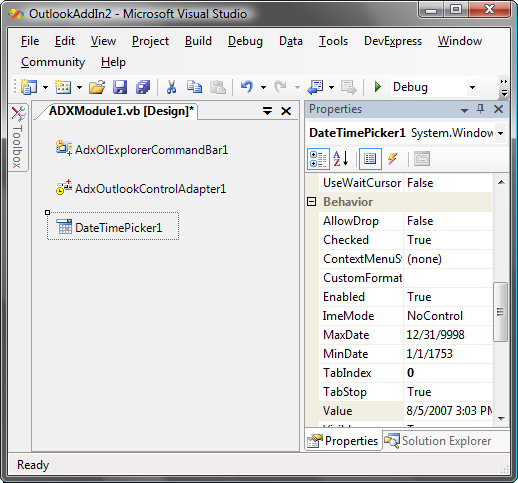Click the property grid scroll down arrow
This screenshot has height=483, width=518.
(501, 418)
